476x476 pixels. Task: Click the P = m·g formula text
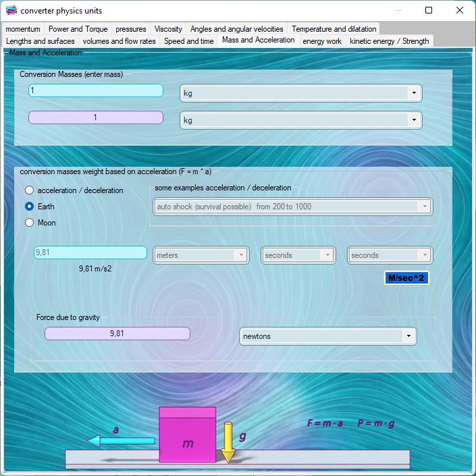pos(376,423)
